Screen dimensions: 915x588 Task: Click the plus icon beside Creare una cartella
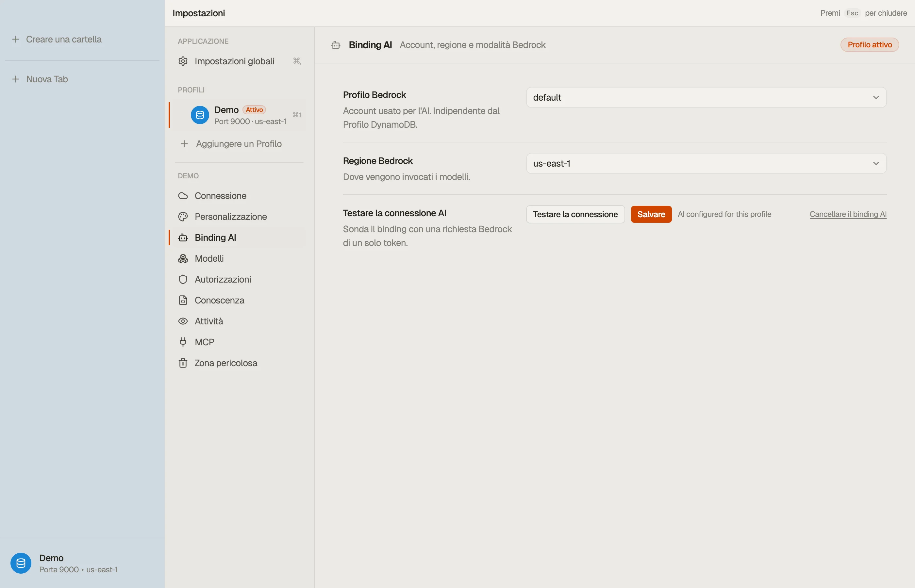15,39
